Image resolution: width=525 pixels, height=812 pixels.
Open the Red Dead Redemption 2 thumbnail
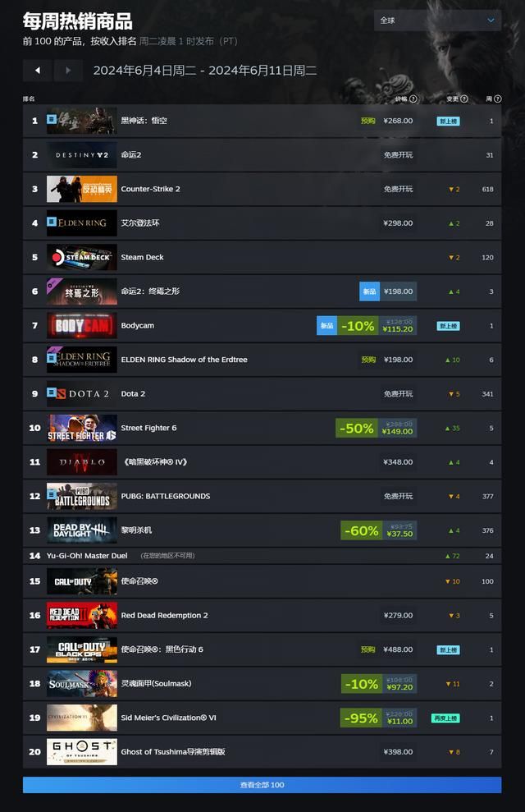(x=81, y=616)
